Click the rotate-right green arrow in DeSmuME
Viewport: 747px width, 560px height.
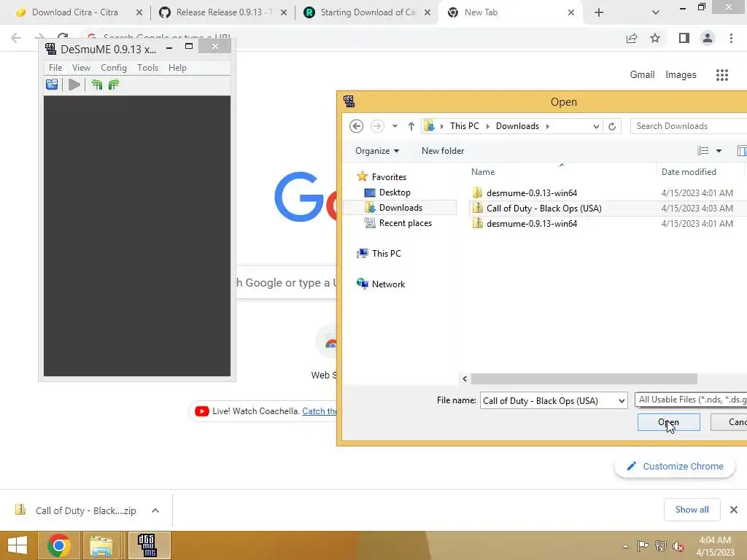[113, 85]
